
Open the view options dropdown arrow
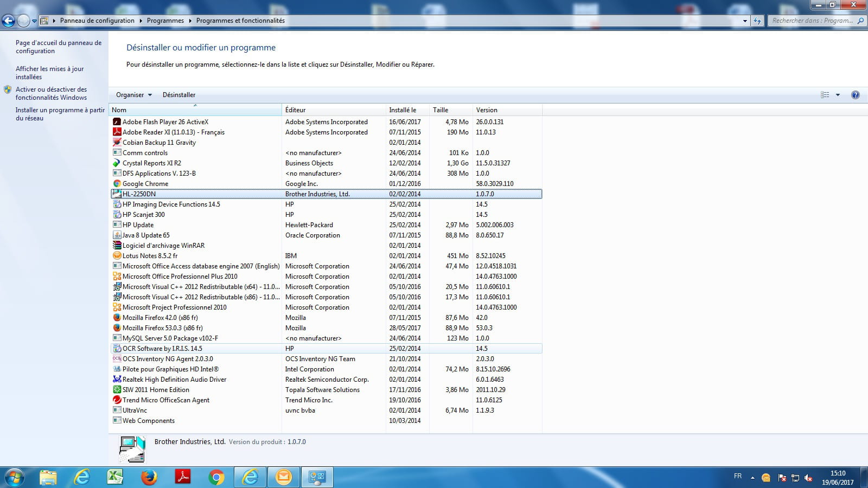(x=838, y=95)
